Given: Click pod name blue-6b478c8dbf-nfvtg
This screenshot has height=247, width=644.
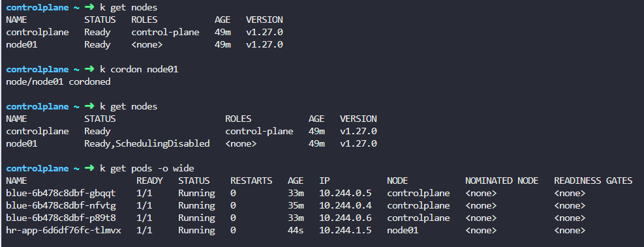Looking at the screenshot, I should click(x=61, y=205).
